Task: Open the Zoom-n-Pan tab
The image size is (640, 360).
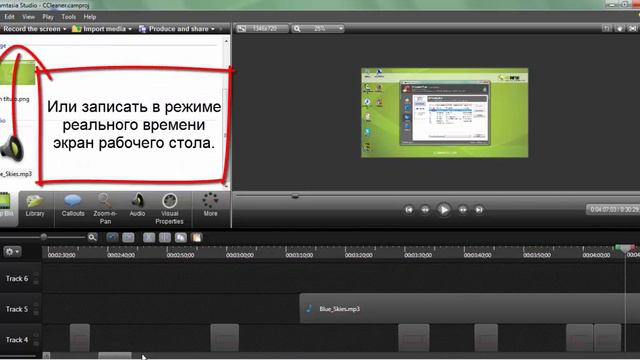Action: click(x=105, y=209)
